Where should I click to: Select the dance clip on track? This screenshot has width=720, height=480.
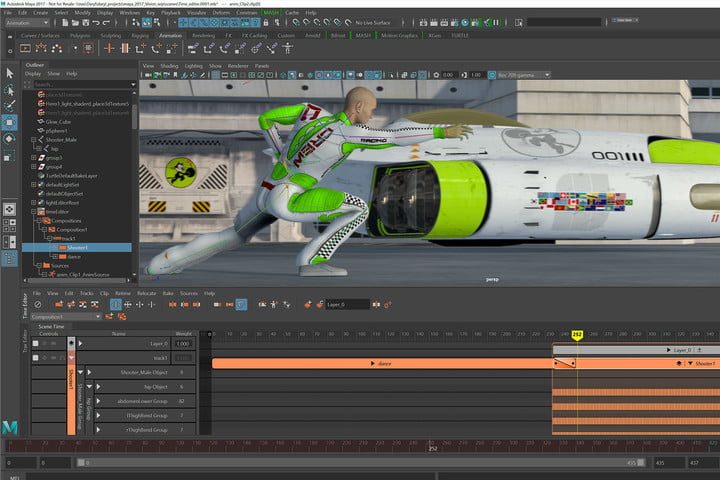(x=382, y=363)
